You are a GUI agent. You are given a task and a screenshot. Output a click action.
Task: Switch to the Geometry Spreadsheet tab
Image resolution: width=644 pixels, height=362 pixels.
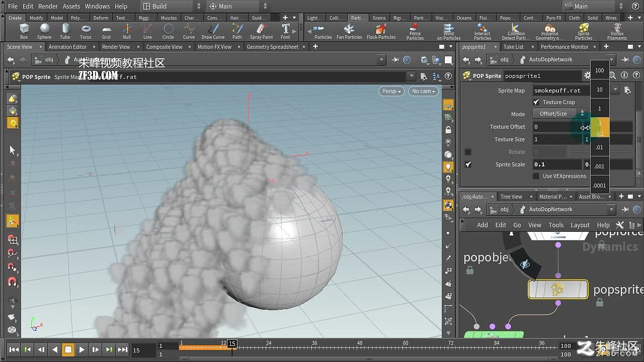(x=273, y=47)
